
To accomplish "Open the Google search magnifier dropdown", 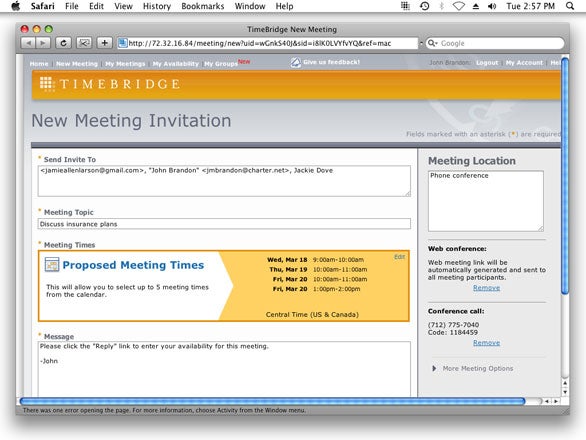I will [x=432, y=43].
